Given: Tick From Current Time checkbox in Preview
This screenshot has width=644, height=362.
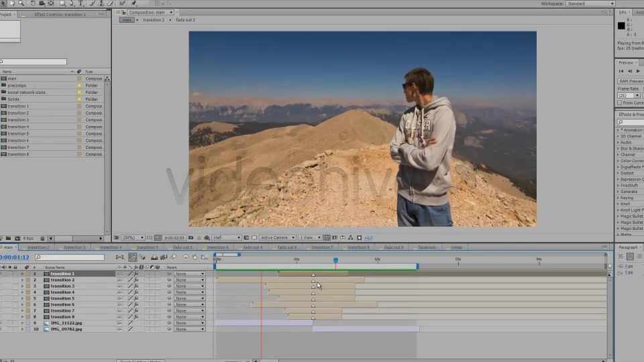Looking at the screenshot, I should pyautogui.click(x=620, y=103).
